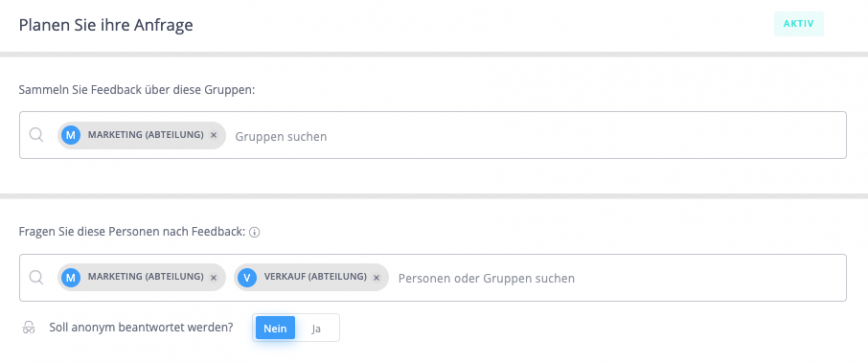Remove Marketing chip from persons field
868x363 pixels.
pos(214,278)
